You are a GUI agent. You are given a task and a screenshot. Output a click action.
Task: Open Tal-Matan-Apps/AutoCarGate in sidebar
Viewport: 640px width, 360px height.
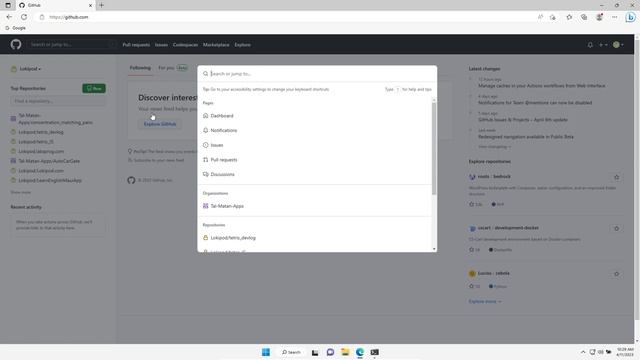click(x=49, y=161)
